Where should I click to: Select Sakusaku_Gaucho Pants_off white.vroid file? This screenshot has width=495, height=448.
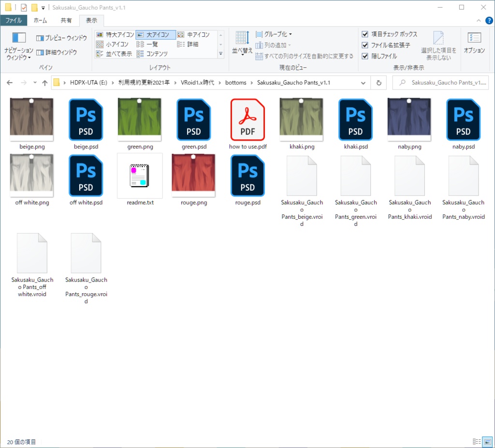(x=32, y=265)
